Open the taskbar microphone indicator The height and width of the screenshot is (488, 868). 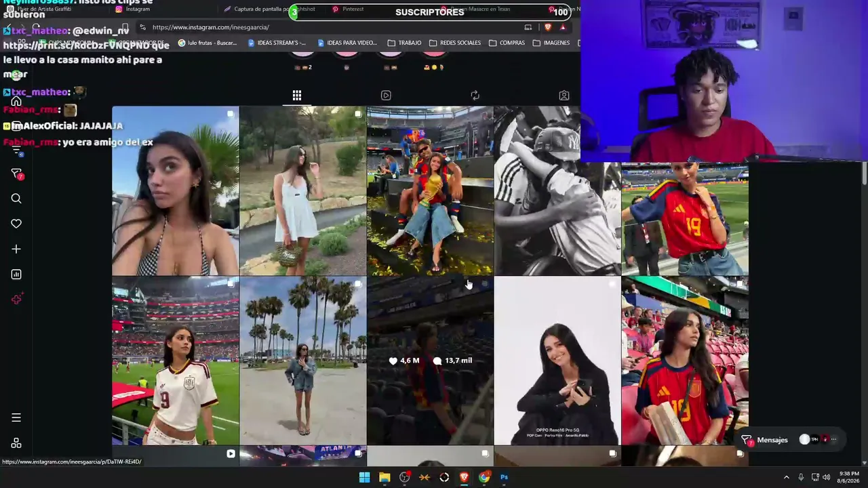801,477
